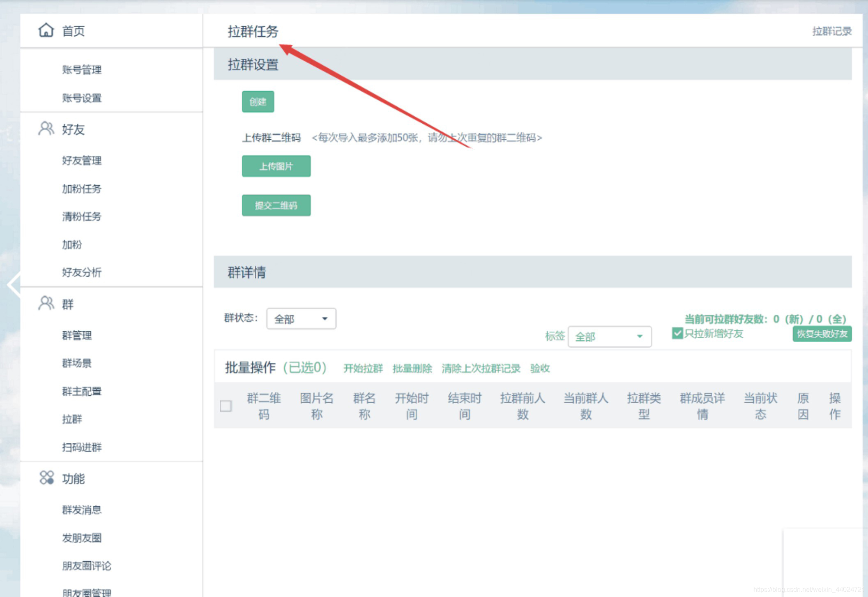
Task: Click 群成员详情 column header
Action: [702, 406]
